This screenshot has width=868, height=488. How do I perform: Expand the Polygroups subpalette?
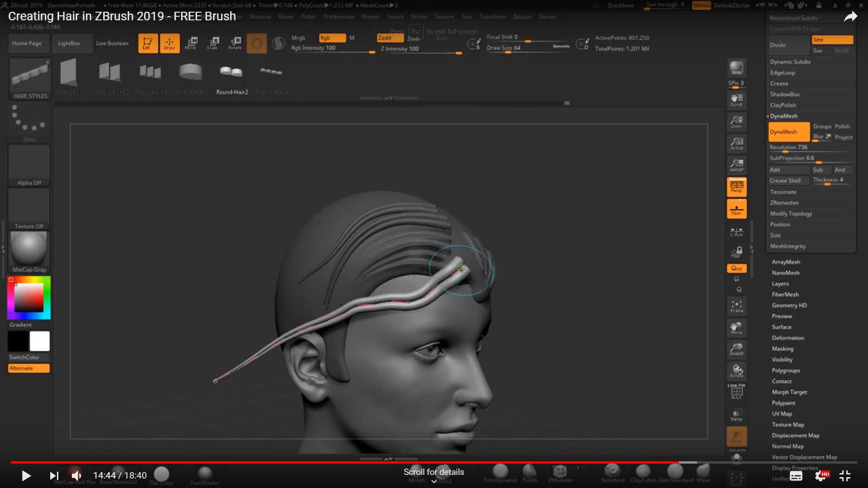[x=786, y=371]
